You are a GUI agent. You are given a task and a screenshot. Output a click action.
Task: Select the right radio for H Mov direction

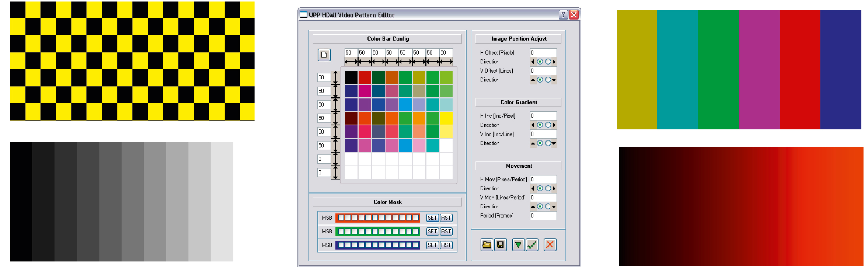pyautogui.click(x=548, y=188)
